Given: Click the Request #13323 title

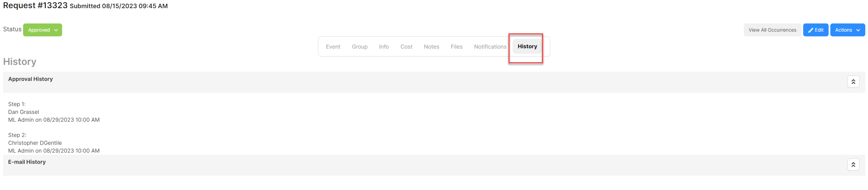Looking at the screenshot, I should 35,5.
